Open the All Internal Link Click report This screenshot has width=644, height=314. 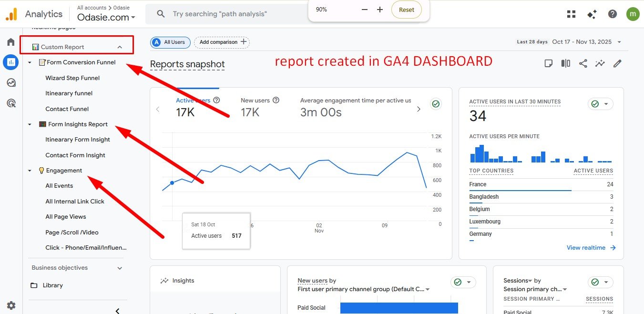(75, 202)
